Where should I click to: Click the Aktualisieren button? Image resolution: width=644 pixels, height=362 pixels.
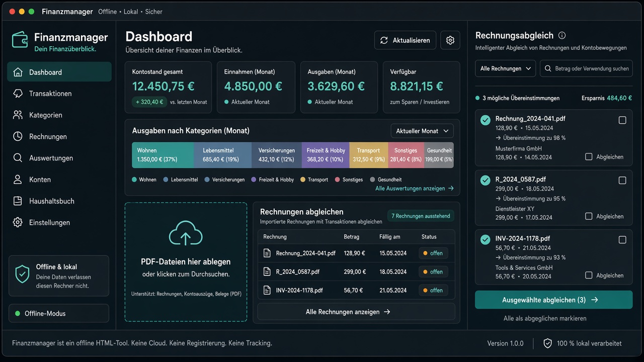point(405,40)
